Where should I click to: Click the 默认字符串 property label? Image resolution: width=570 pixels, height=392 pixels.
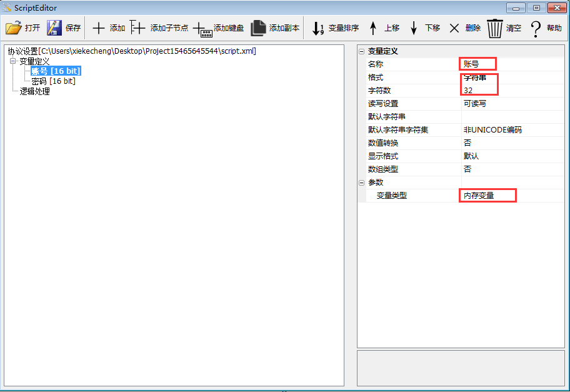(386, 117)
